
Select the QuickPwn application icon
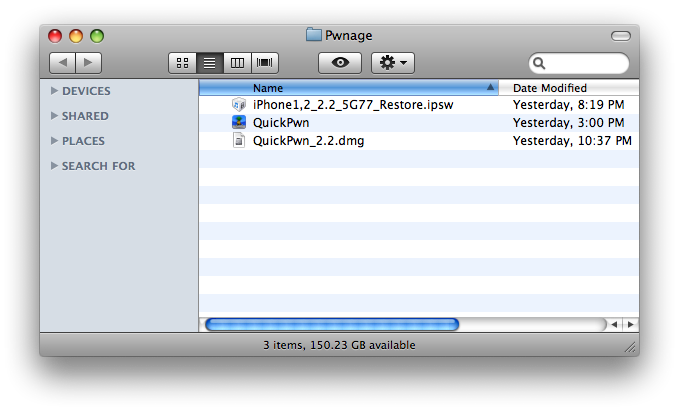(239, 122)
